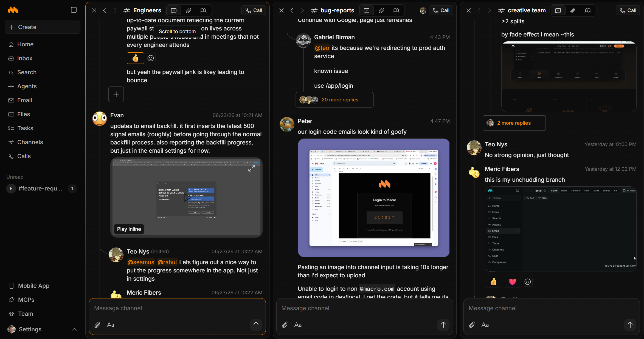Select attachments tab in Engineers panel

pos(189,10)
